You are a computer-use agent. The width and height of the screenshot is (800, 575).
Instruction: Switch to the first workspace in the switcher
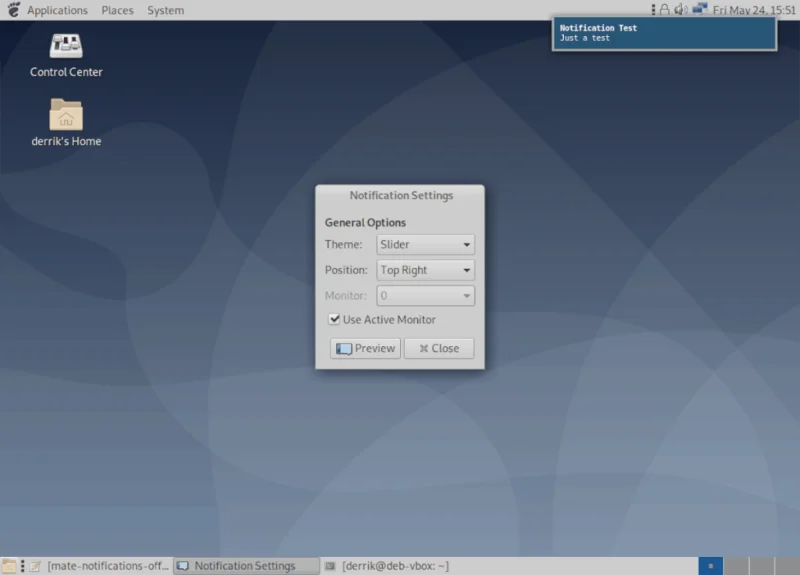click(710, 566)
